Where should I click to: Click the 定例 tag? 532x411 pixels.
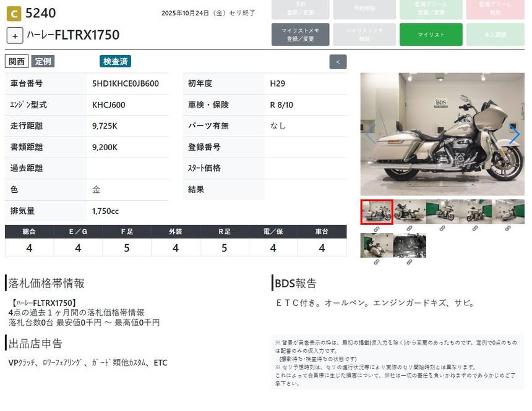tap(43, 61)
